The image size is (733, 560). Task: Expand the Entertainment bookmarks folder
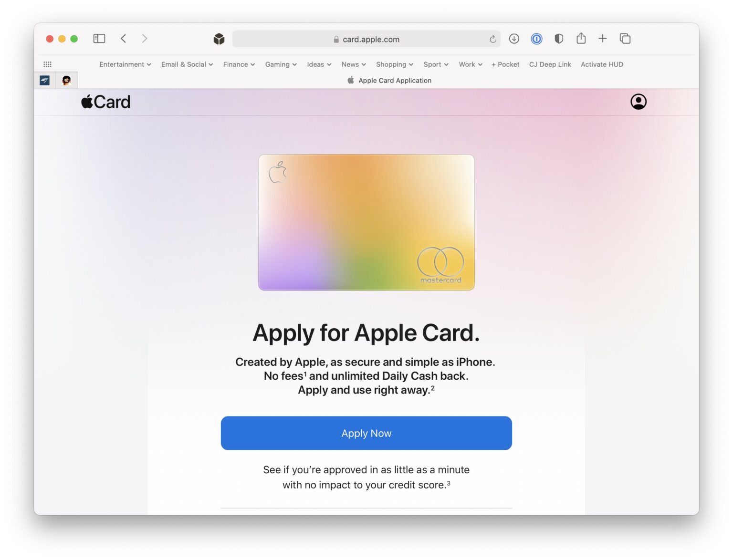pyautogui.click(x=125, y=64)
